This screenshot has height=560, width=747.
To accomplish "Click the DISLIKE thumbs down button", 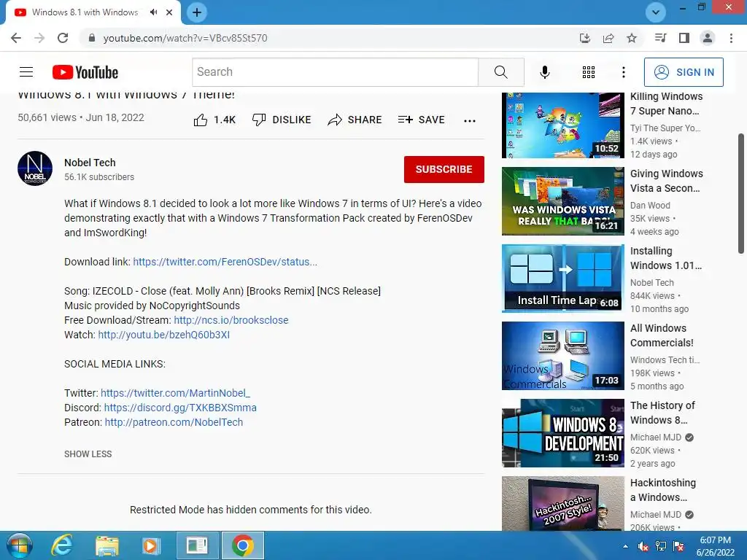I will tap(282, 120).
